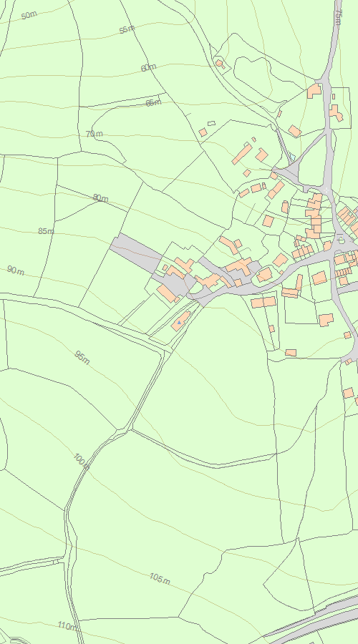Select the 60m contour label
The width and height of the screenshot is (358, 644).
[x=148, y=68]
